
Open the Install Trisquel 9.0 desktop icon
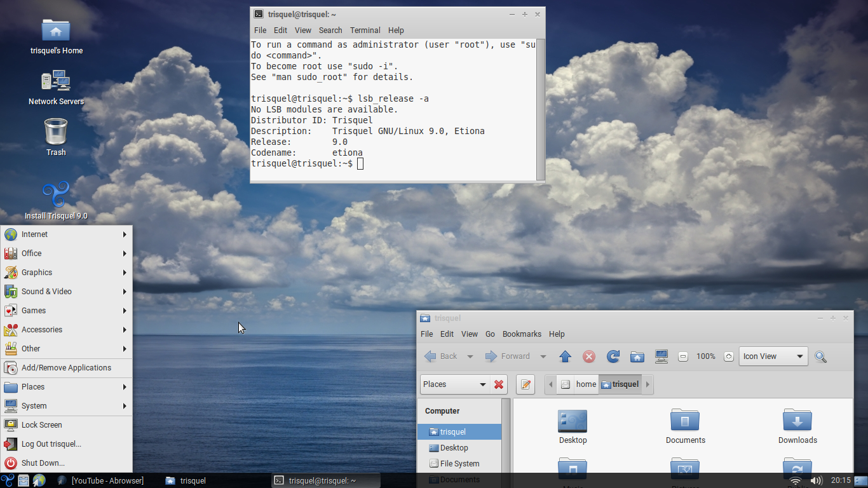56,201
